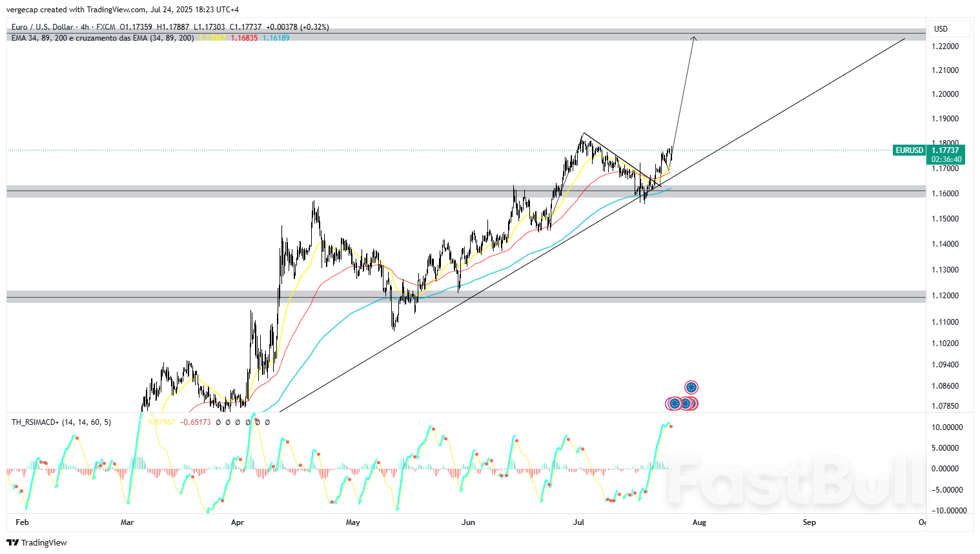The height and width of the screenshot is (554, 980).
Task: Click the TradingView logo at bottom left
Action: pos(11,543)
